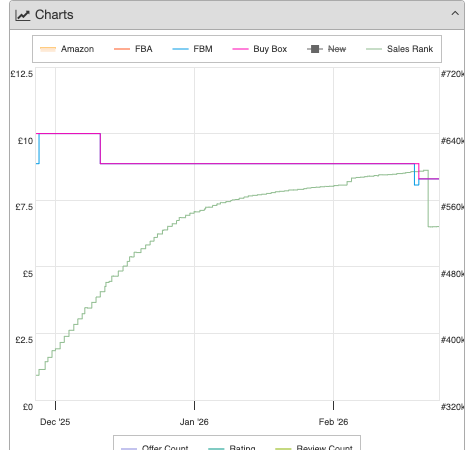Screen dimensions: 474x450
Task: Click the Dec '25 axis label
Action: pyautogui.click(x=55, y=422)
